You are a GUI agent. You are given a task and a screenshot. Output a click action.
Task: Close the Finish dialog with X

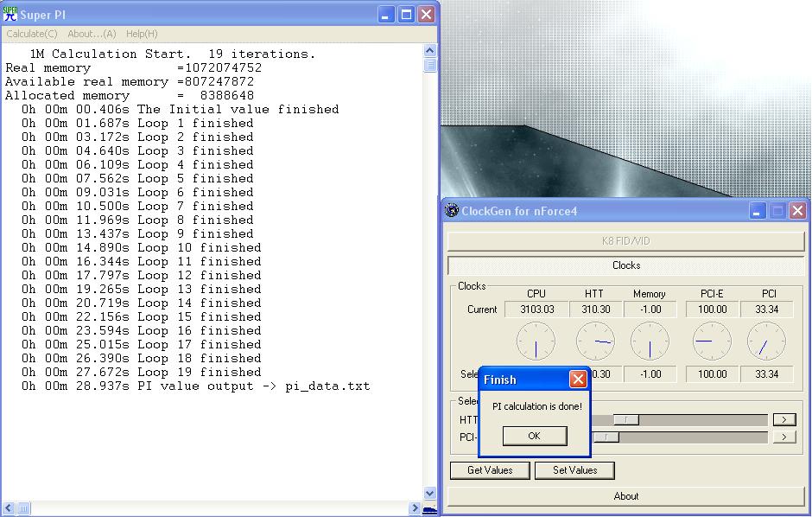point(578,380)
